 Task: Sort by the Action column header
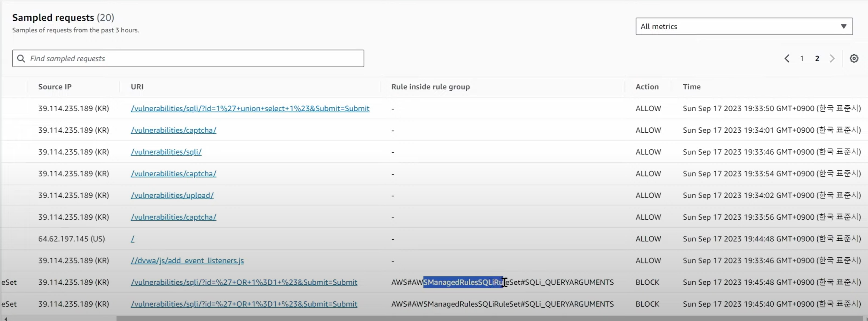coord(647,87)
